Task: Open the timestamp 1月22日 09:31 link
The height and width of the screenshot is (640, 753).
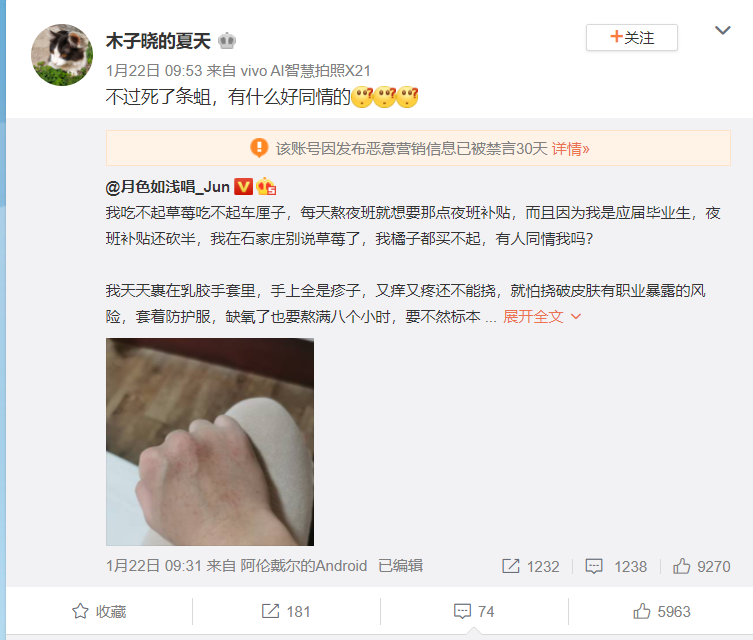Action: tap(154, 566)
